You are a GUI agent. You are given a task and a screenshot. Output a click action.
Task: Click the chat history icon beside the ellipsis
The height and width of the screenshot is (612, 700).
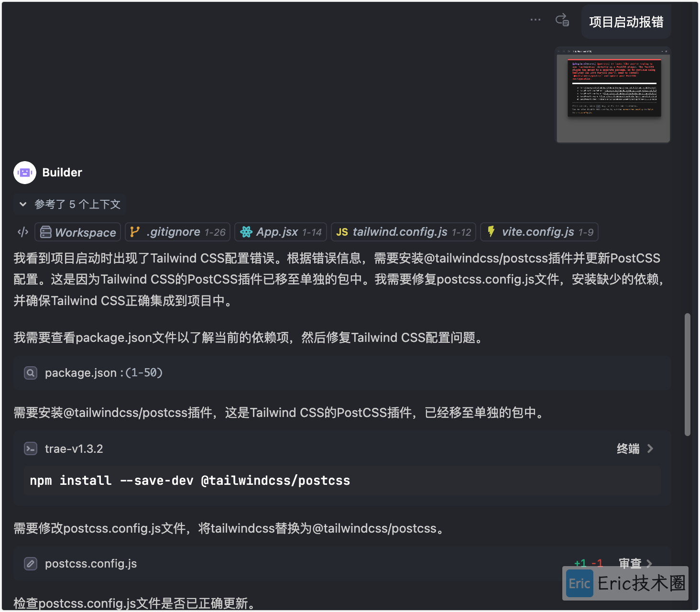point(562,20)
